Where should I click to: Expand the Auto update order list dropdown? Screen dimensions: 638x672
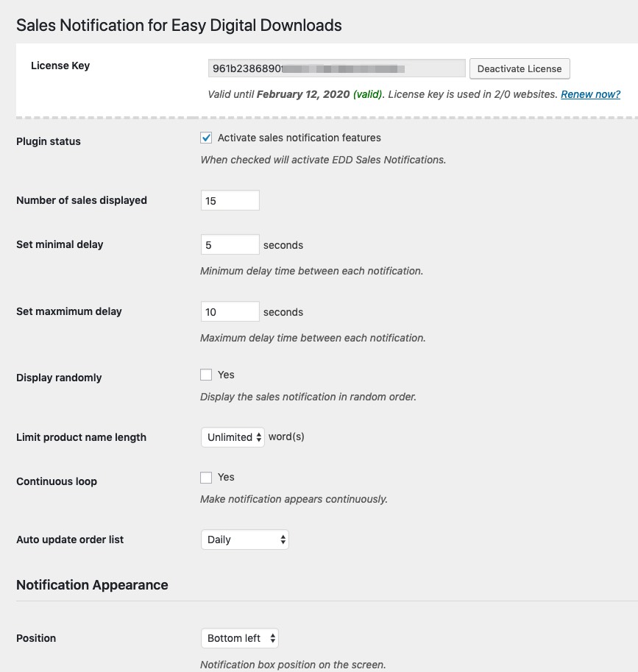coord(244,540)
